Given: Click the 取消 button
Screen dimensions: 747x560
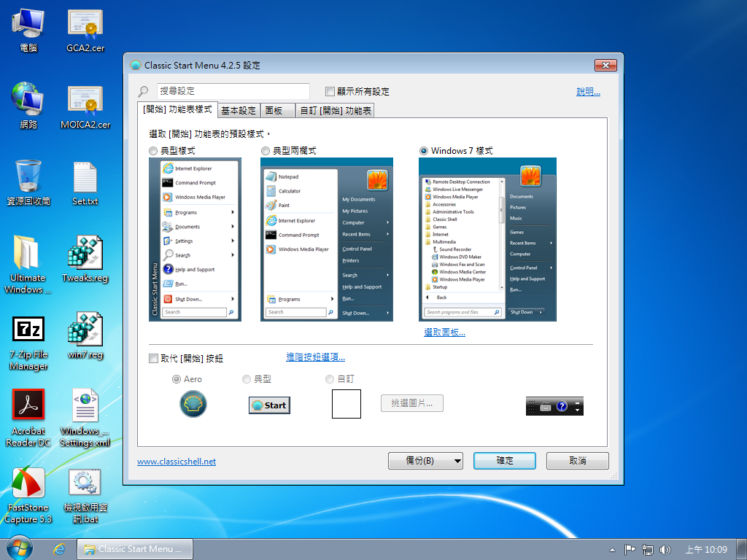Looking at the screenshot, I should point(578,461).
